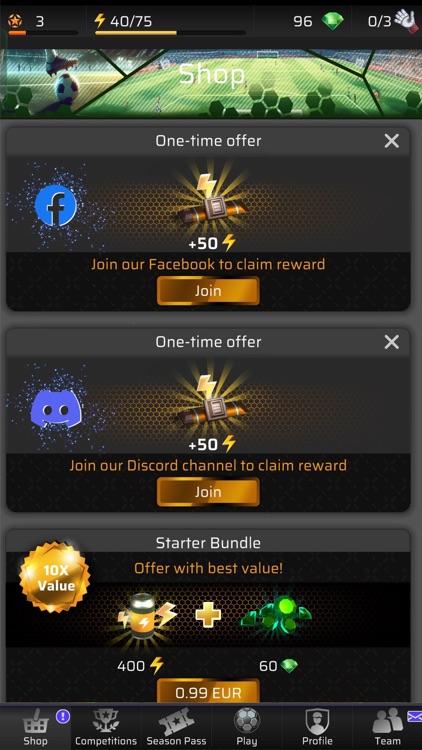Image resolution: width=422 pixels, height=750 pixels.
Task: Go to the Profile tab
Action: (x=317, y=727)
